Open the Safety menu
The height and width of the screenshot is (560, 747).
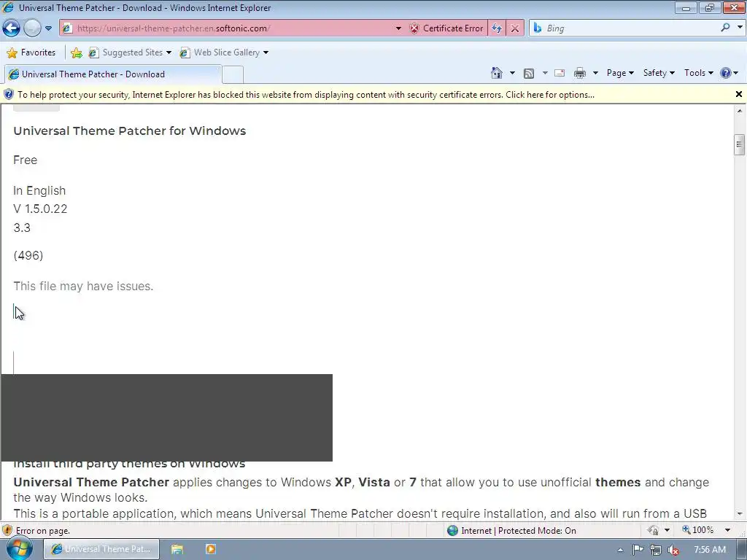click(659, 73)
